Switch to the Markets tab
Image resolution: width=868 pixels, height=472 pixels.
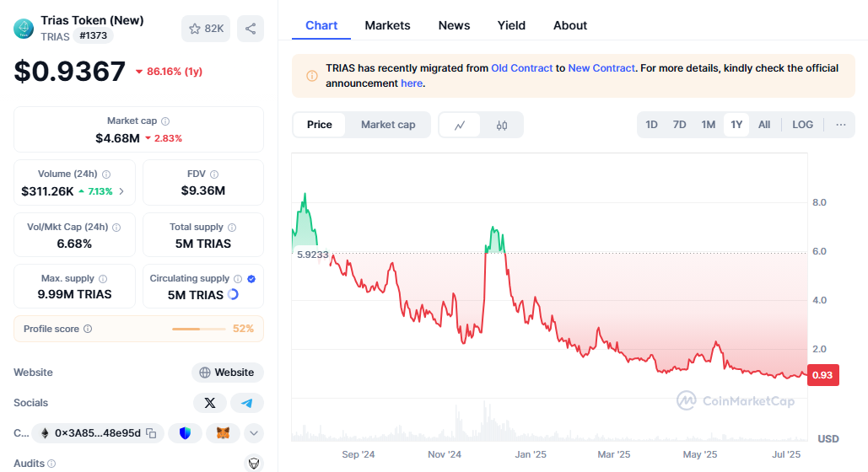tap(387, 25)
